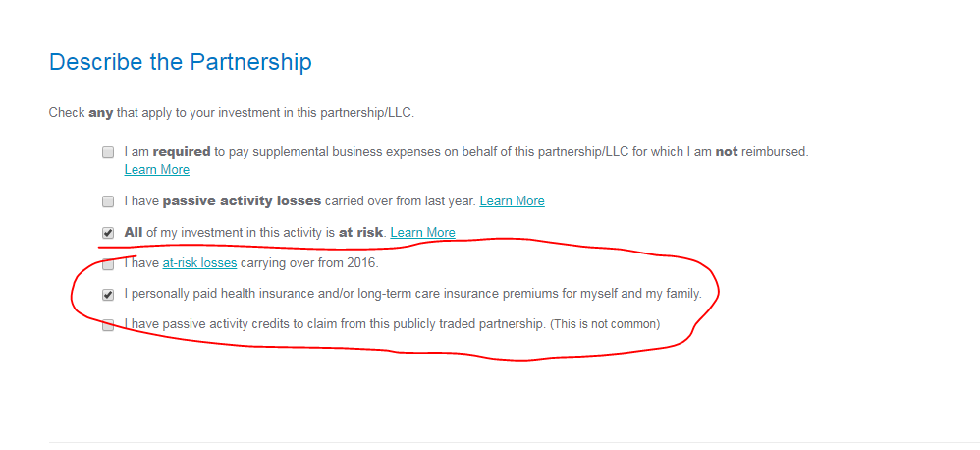Open the 'at-risk losses' hyperlink

pyautogui.click(x=199, y=263)
